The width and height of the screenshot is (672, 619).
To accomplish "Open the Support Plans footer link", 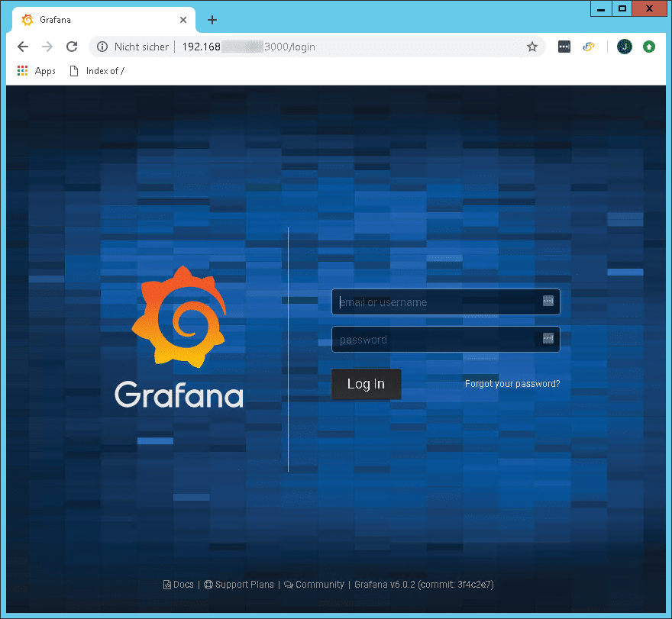I will (x=239, y=585).
